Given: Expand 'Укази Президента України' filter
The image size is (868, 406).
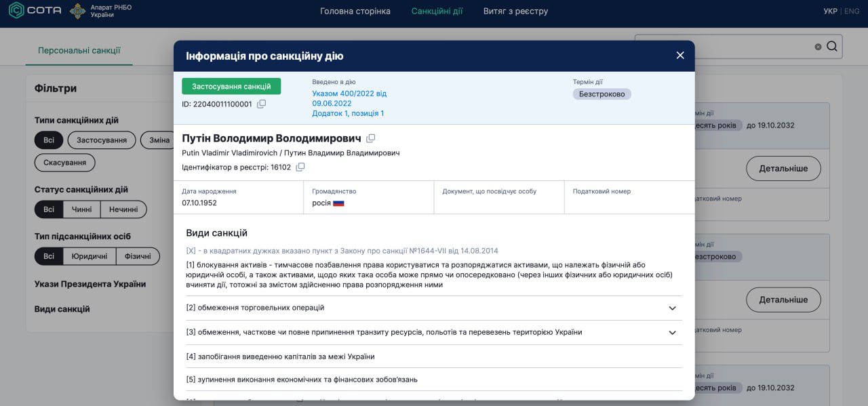Looking at the screenshot, I should coord(90,284).
